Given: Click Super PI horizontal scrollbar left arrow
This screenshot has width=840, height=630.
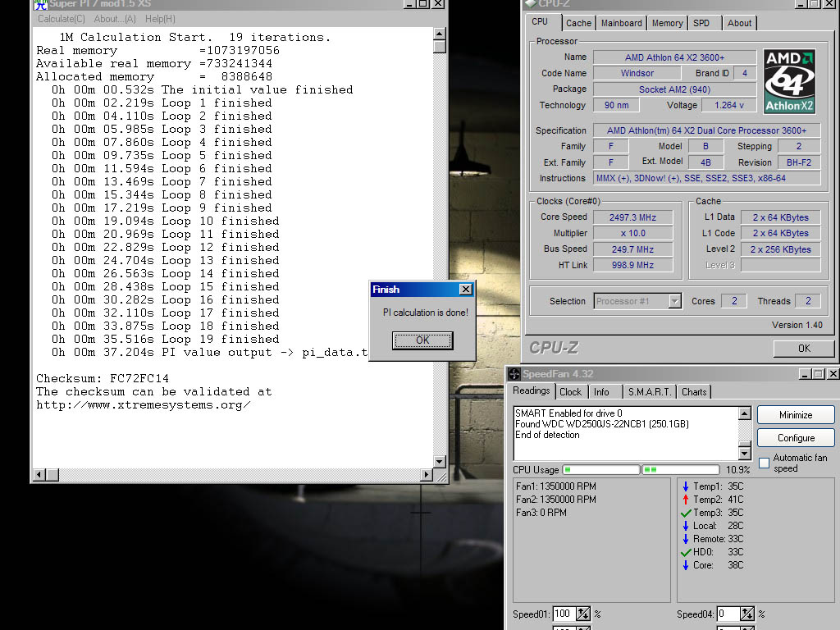Looking at the screenshot, I should pos(39,475).
